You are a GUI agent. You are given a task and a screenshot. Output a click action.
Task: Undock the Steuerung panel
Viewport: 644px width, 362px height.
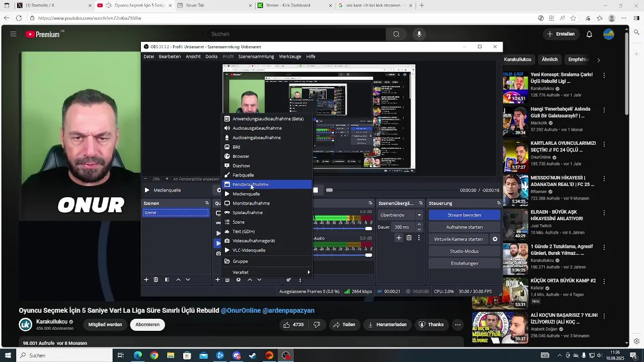[x=499, y=203]
